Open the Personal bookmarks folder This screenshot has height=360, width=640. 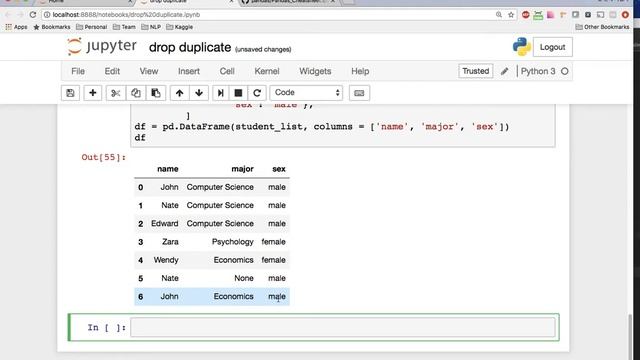(x=91, y=27)
